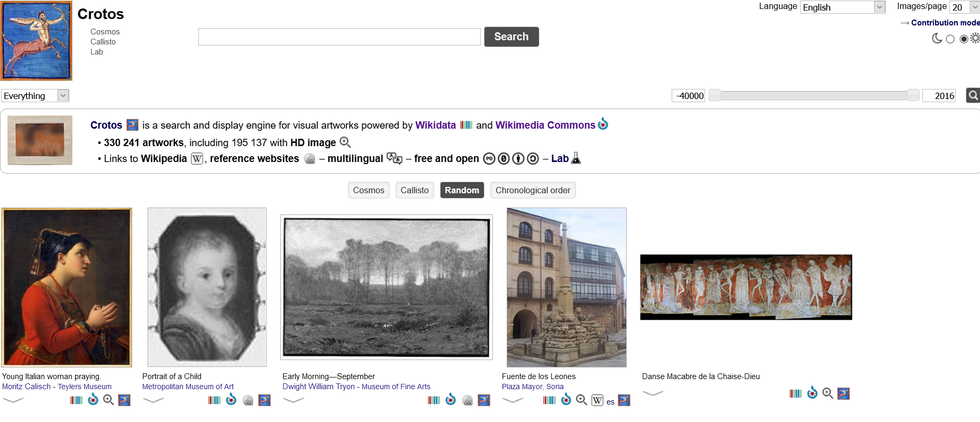The height and width of the screenshot is (422, 980).
Task: View HD image of Danse Macabre de la Chaise-Dieu
Action: [x=828, y=393]
